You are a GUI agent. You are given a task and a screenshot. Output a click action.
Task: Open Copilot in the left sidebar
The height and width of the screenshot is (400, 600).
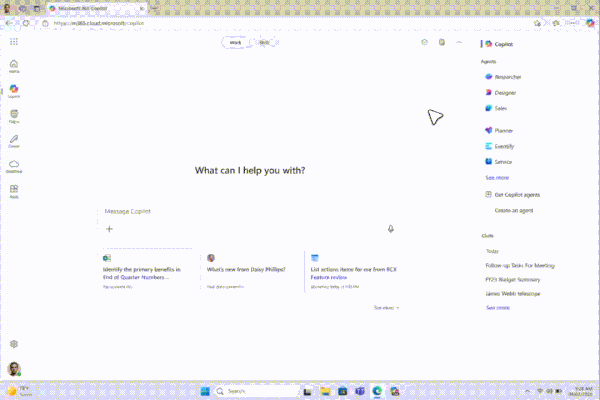tap(14, 91)
